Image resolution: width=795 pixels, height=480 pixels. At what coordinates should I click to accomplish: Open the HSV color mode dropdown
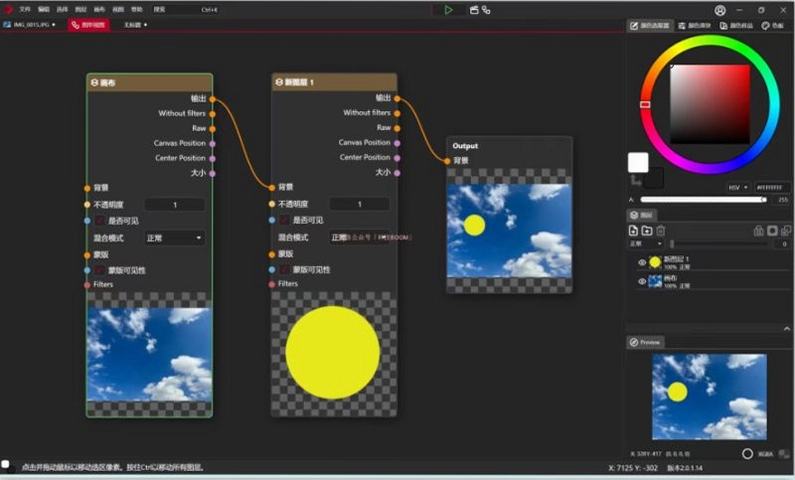tap(738, 188)
